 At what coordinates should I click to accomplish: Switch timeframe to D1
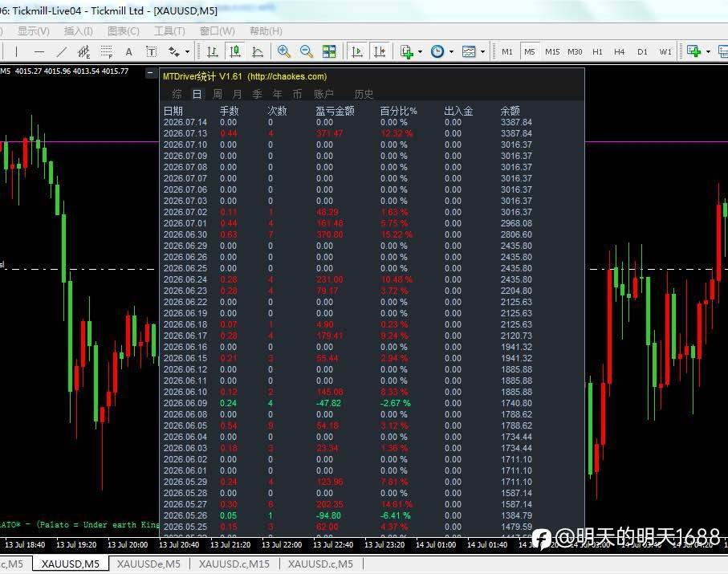coord(643,52)
